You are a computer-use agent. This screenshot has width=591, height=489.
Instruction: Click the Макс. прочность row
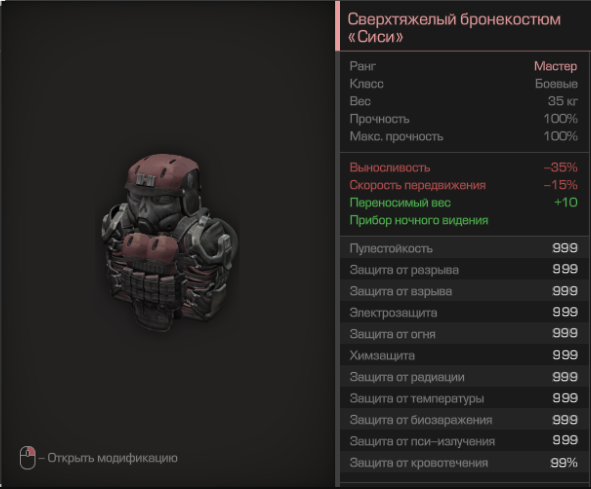[463, 136]
